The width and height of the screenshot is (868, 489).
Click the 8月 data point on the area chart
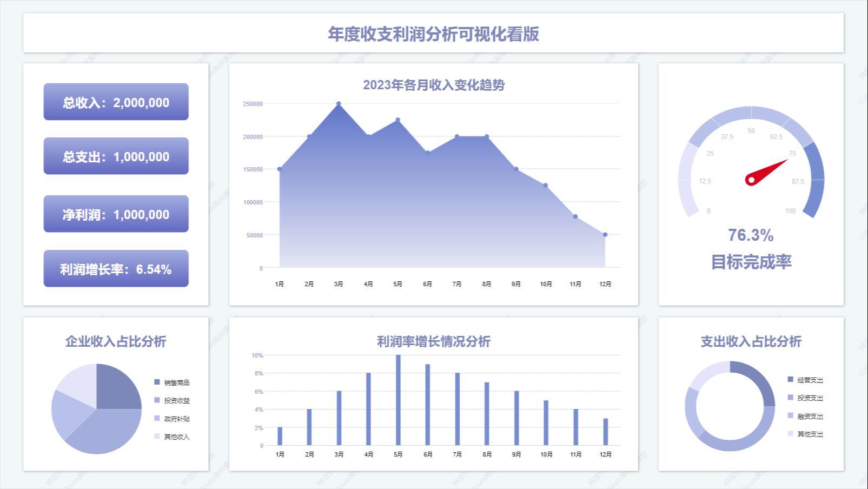(487, 137)
